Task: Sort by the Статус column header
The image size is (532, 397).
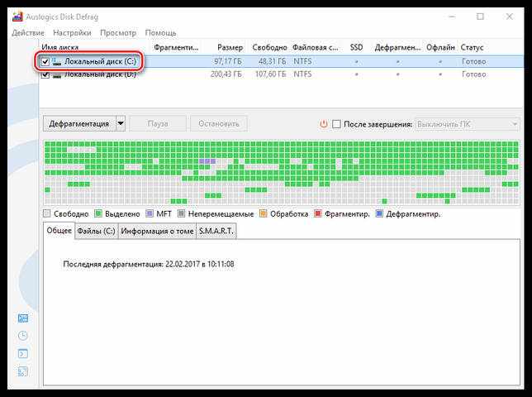Action: click(x=472, y=47)
